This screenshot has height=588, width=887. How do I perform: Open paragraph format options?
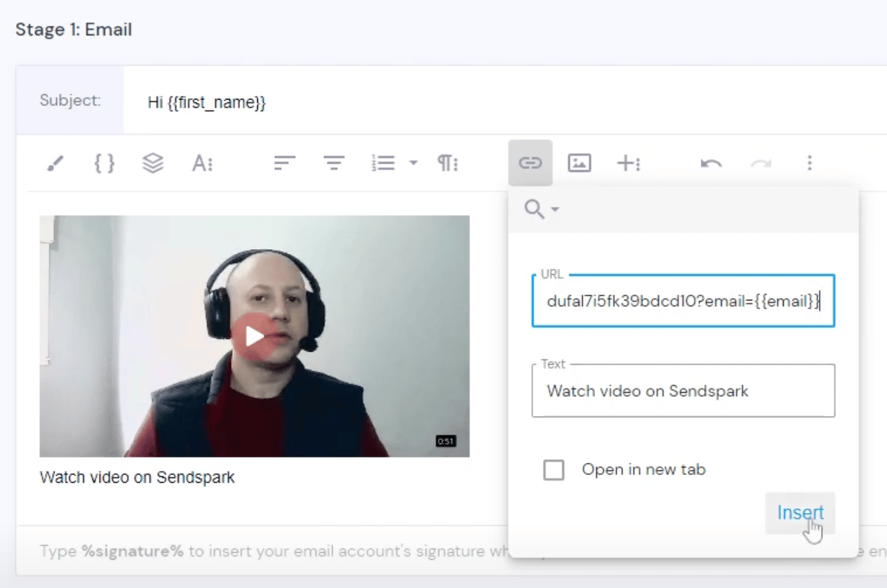pos(447,163)
